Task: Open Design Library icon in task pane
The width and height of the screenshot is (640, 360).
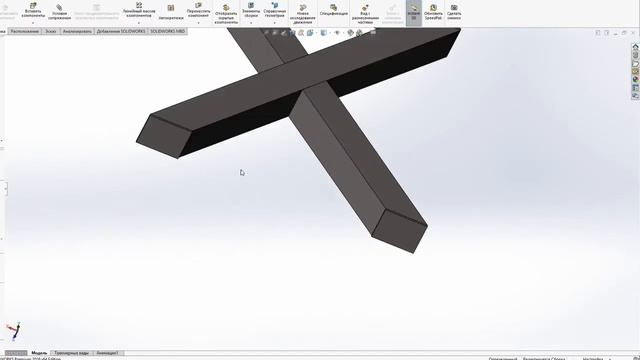Action: 635,55
